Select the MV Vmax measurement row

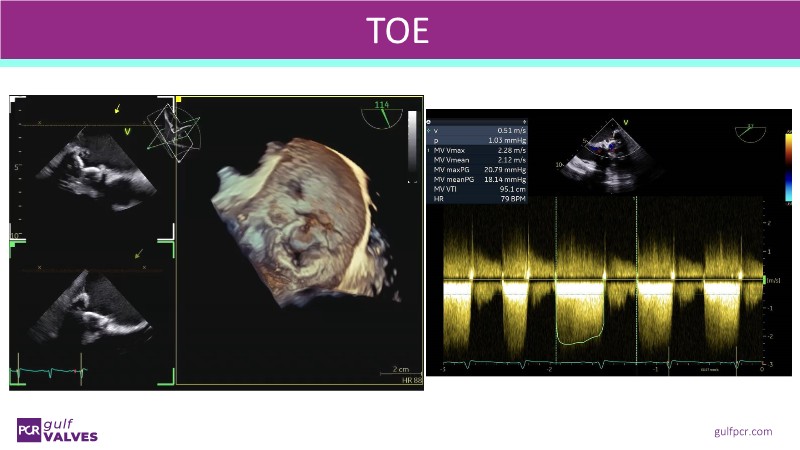click(477, 149)
